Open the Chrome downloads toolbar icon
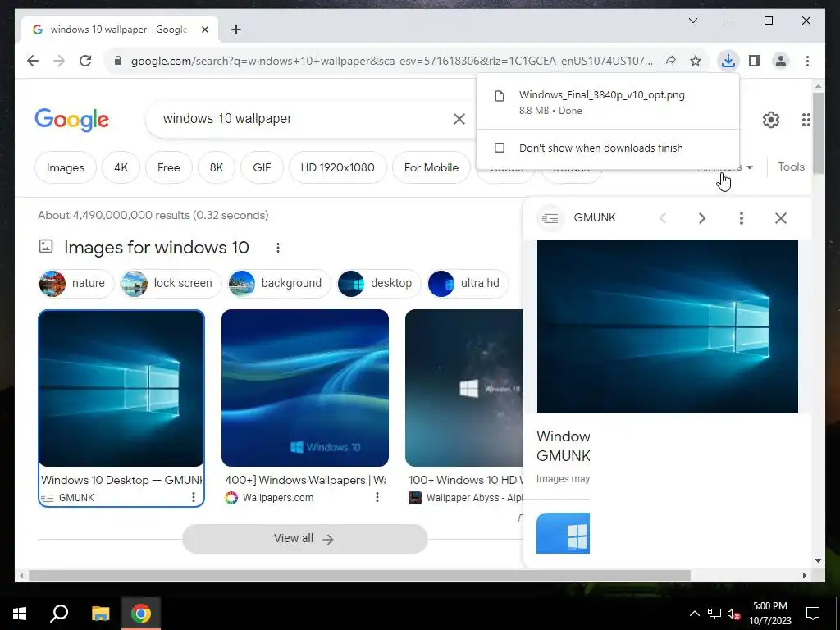 coord(728,61)
